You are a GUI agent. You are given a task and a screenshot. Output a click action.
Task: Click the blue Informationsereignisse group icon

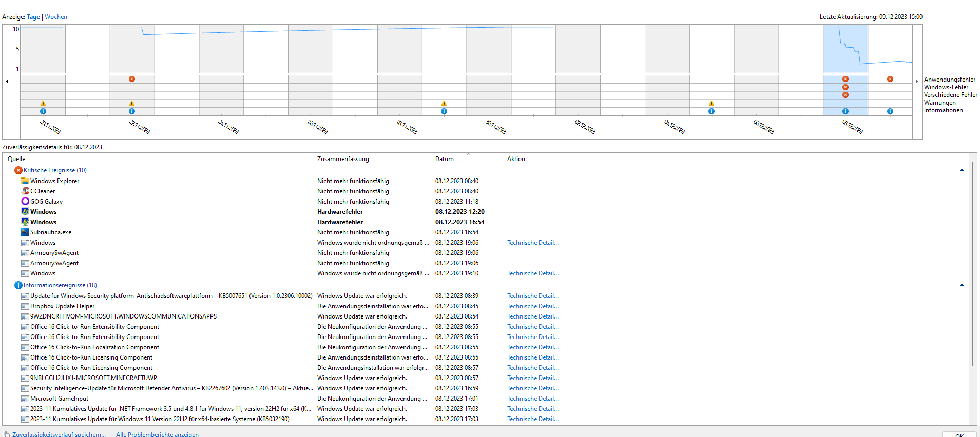tap(18, 285)
